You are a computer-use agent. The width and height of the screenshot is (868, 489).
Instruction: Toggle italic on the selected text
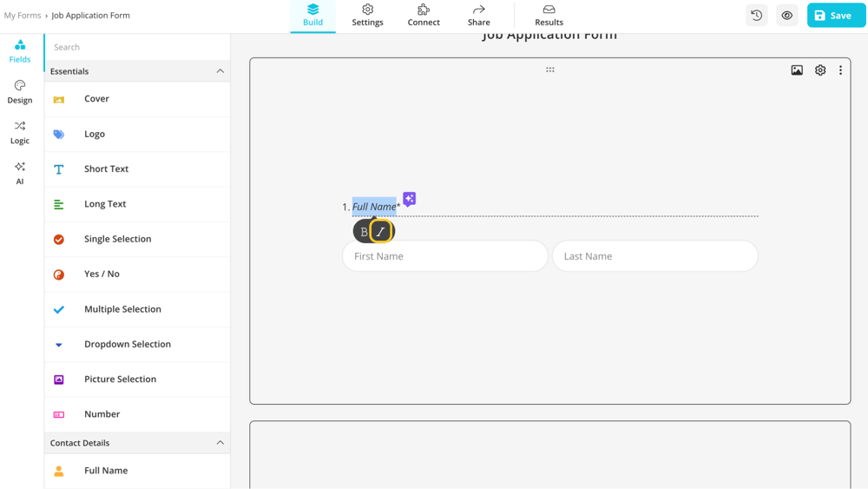point(380,232)
